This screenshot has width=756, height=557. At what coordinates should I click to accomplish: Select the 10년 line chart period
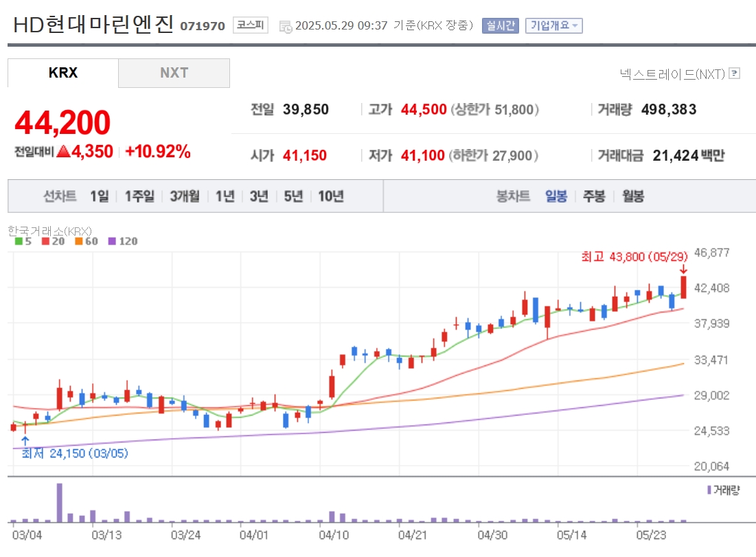[x=331, y=196]
